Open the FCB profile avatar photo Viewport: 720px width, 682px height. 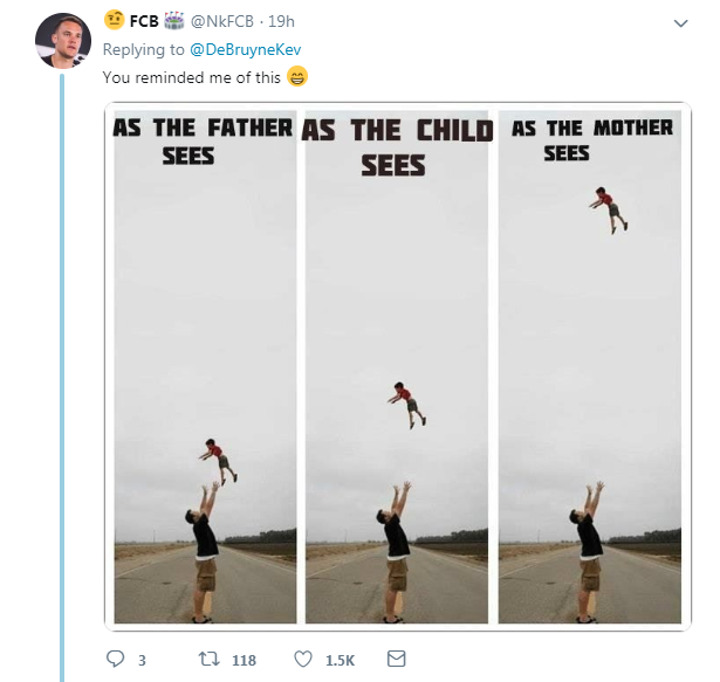tap(63, 42)
